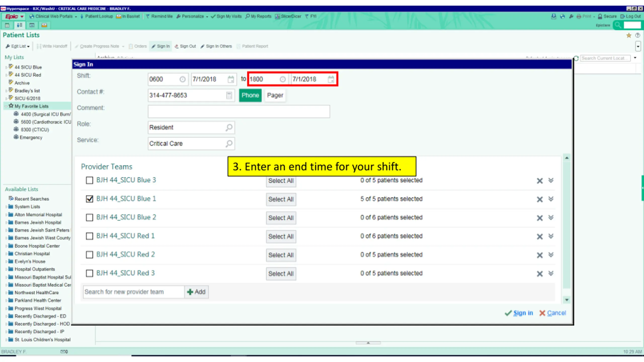The image size is (644, 362).
Task: Click the help question mark icon
Action: pyautogui.click(x=637, y=35)
